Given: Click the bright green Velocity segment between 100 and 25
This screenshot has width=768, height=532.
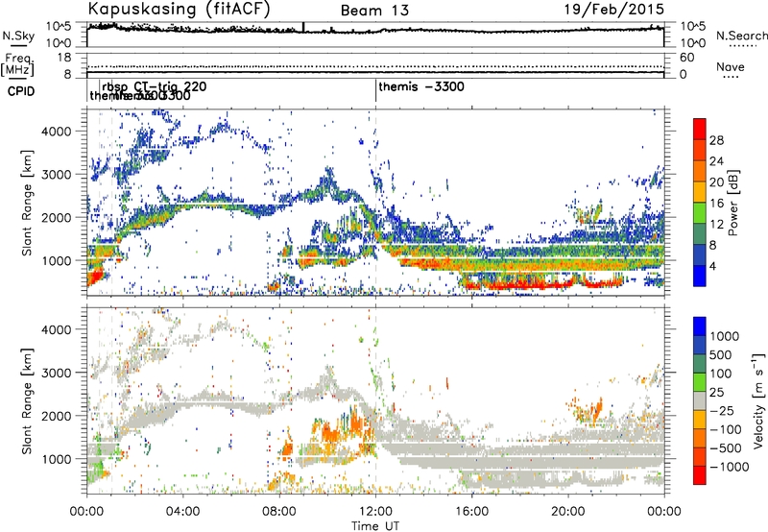Looking at the screenshot, I should tap(700, 382).
